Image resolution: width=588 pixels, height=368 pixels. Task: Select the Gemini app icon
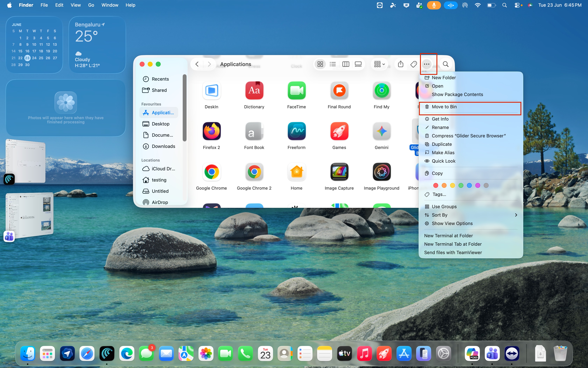coord(381,131)
